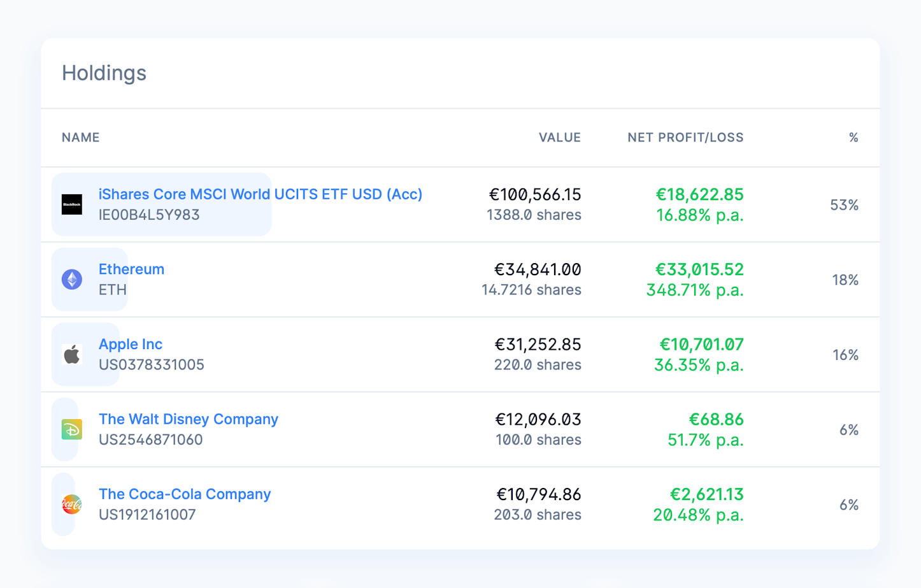Click the Coca-Cola logo icon
The image size is (921, 588).
coord(73,504)
